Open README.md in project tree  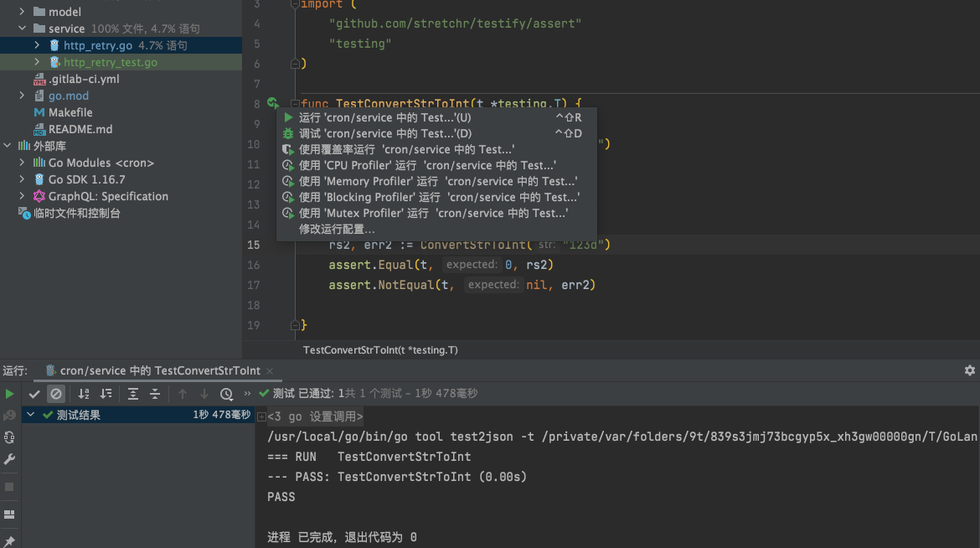point(80,129)
